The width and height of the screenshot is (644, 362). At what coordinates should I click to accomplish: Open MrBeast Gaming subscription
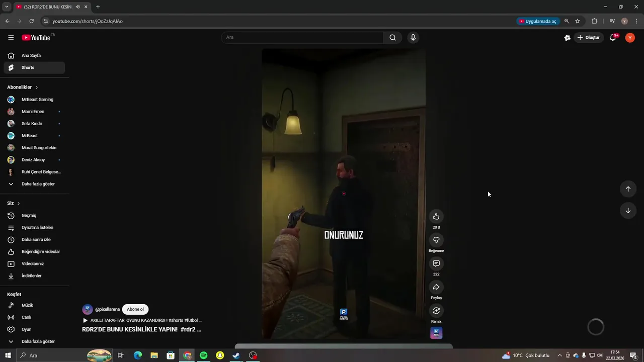(x=34, y=100)
